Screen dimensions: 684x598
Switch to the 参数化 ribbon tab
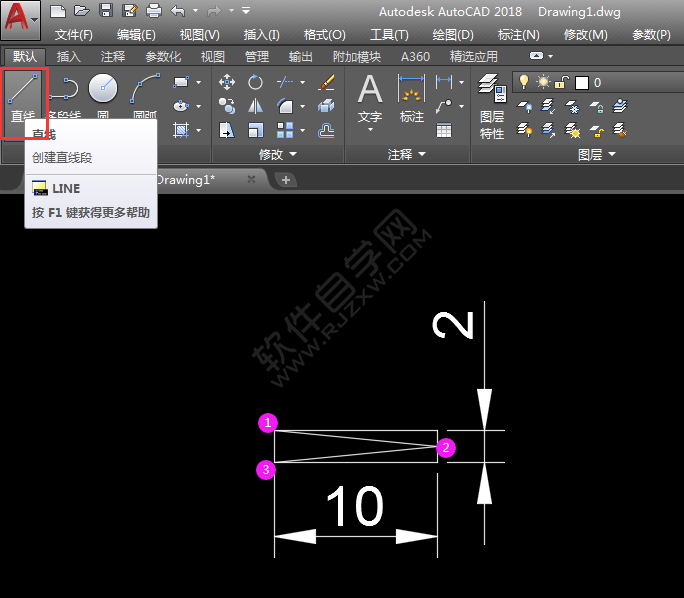click(163, 57)
